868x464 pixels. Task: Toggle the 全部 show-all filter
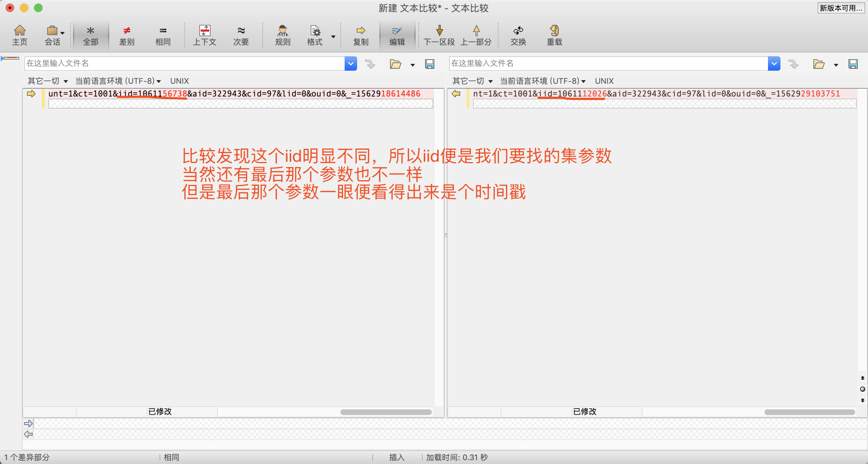coord(91,35)
